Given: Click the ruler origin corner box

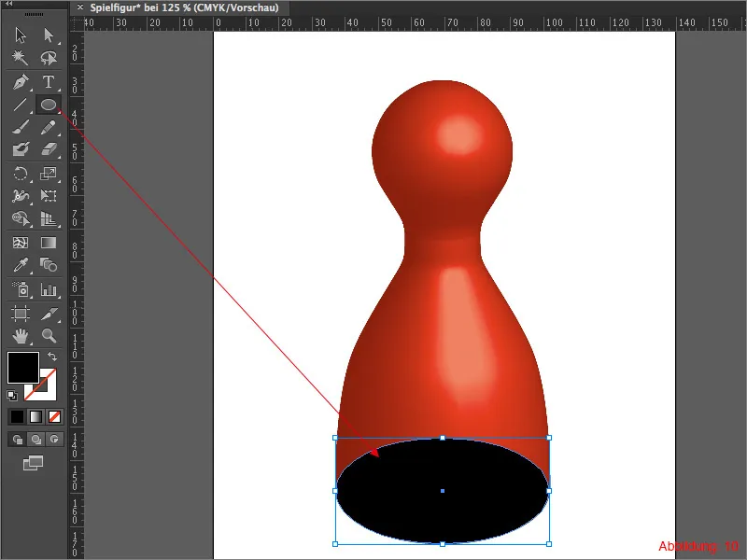Looking at the screenshot, I should click(77, 24).
